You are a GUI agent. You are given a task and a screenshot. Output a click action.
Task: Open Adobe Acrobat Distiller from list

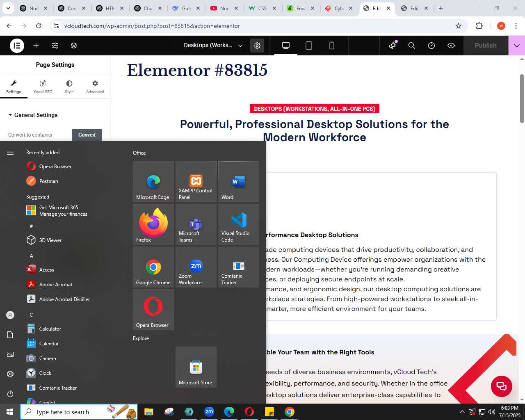pyautogui.click(x=64, y=299)
